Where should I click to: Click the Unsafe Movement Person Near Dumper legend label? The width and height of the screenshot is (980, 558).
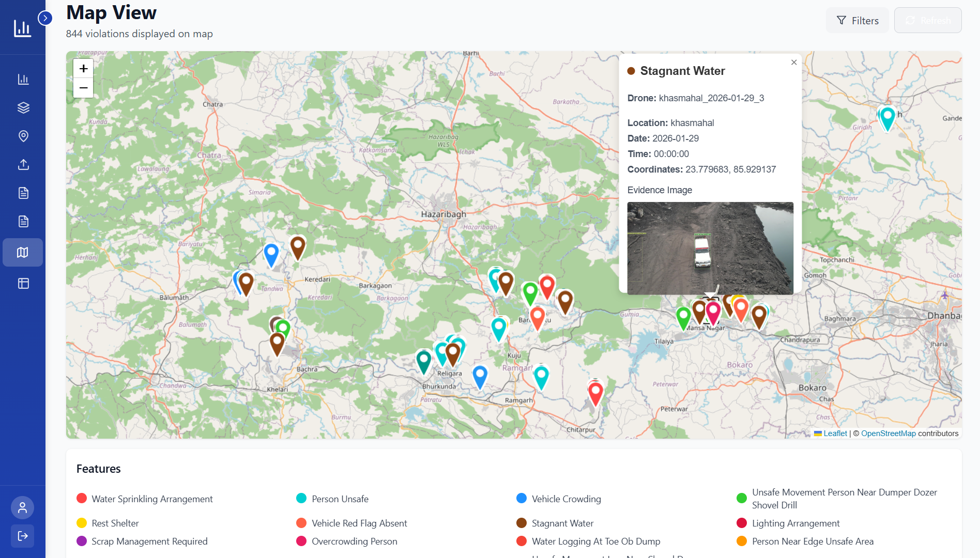point(844,499)
